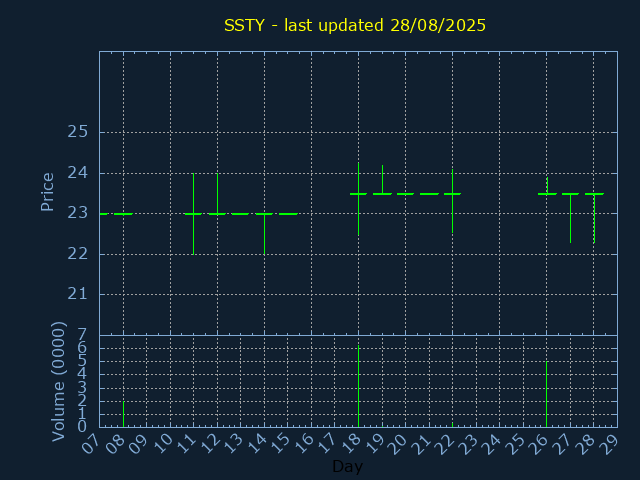
Task: Click day tick label 15
Action: pyautogui.click(x=280, y=443)
